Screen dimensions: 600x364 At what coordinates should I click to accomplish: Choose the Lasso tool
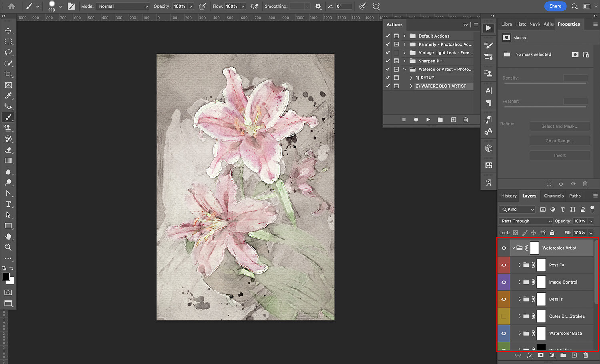pos(8,52)
